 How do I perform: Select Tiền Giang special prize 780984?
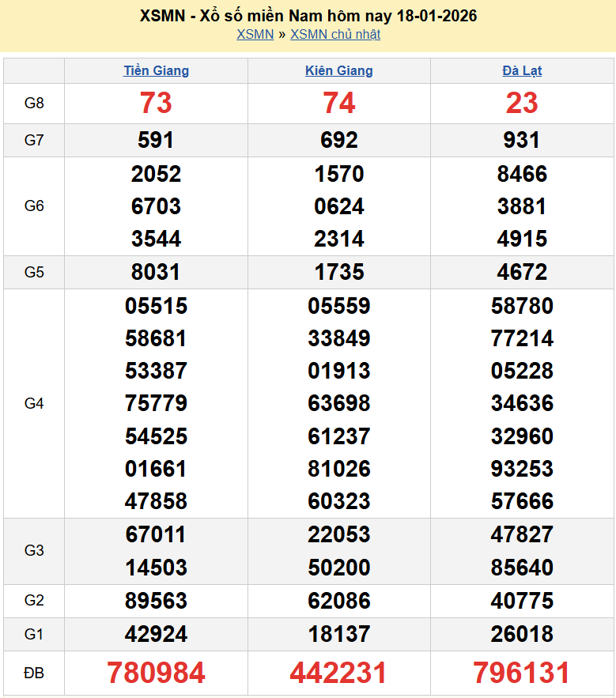[156, 673]
